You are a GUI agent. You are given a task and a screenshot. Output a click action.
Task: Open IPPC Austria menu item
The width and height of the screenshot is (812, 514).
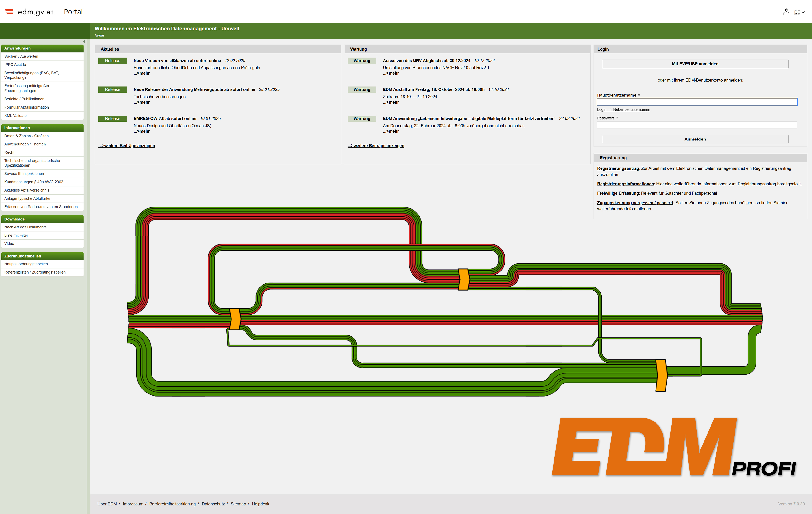tap(42, 65)
